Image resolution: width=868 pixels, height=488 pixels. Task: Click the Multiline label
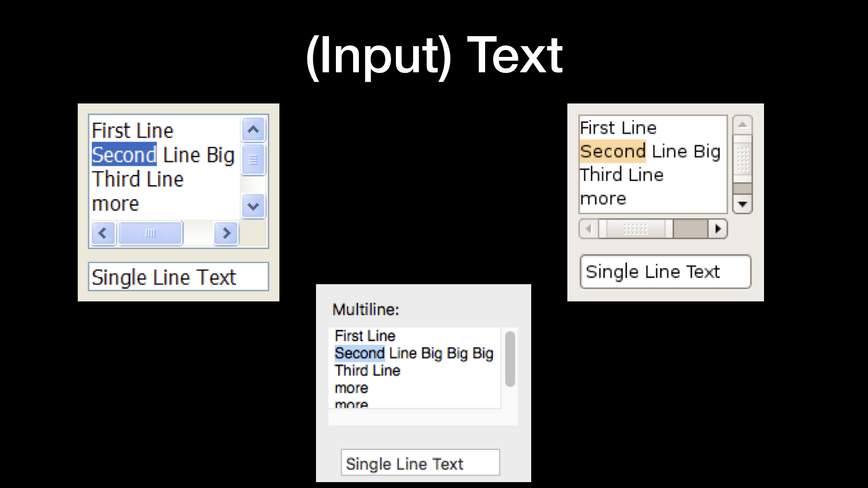tap(366, 310)
